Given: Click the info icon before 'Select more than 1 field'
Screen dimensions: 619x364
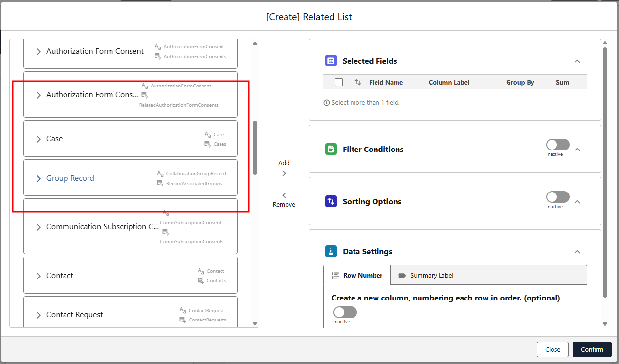Looking at the screenshot, I should click(327, 103).
